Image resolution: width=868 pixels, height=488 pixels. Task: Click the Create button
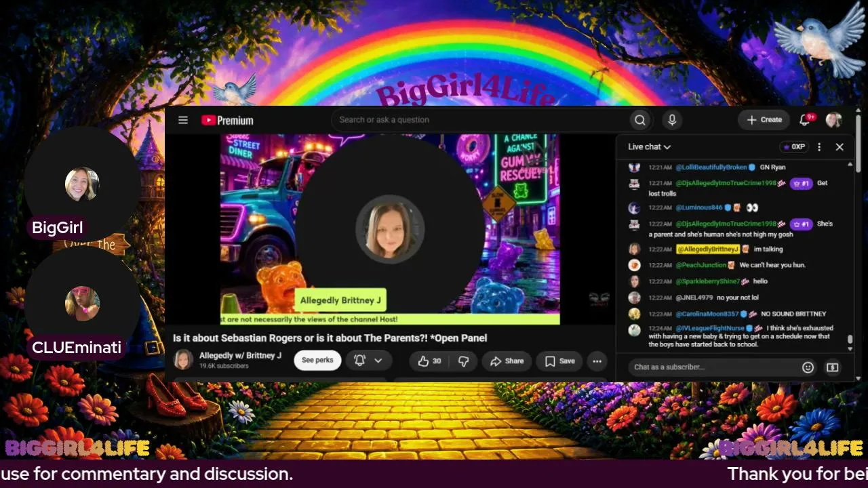click(x=764, y=120)
